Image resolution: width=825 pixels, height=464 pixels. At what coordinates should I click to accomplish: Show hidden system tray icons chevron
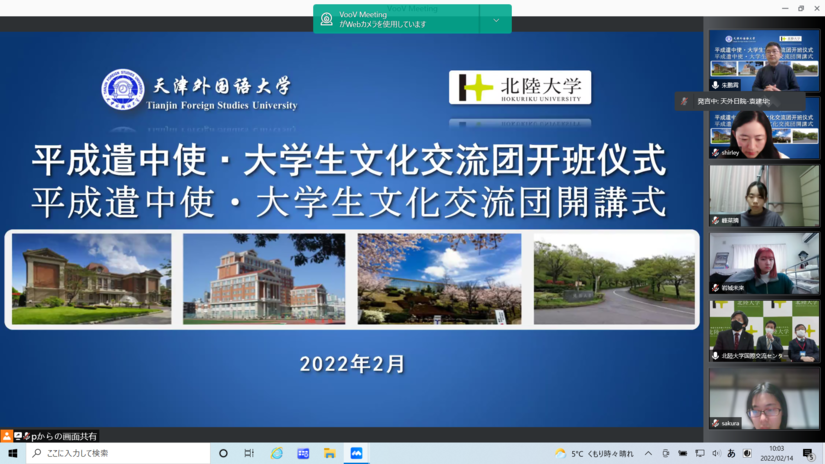pyautogui.click(x=648, y=453)
